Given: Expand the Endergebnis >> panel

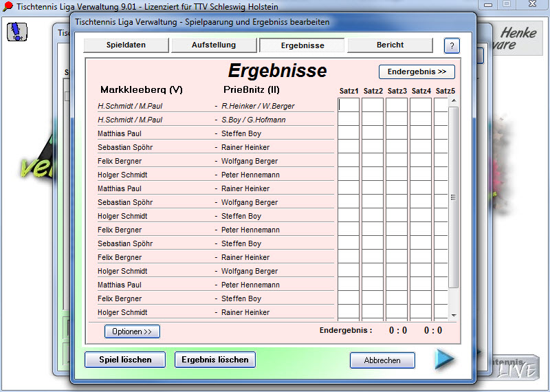Looking at the screenshot, I should [417, 72].
